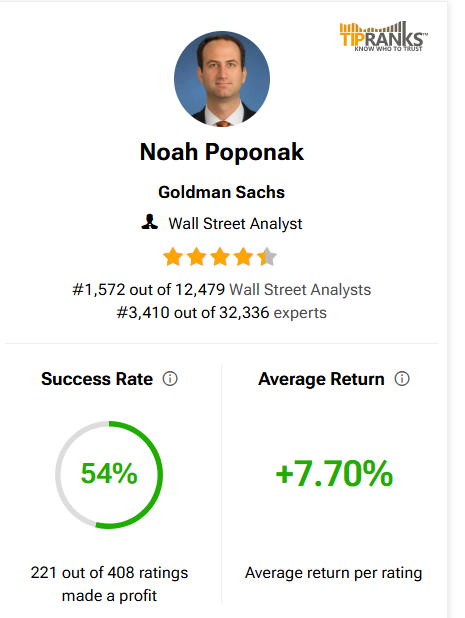Screen dimensions: 465x618
Task: Open the experts ranking link
Action: click(x=300, y=313)
